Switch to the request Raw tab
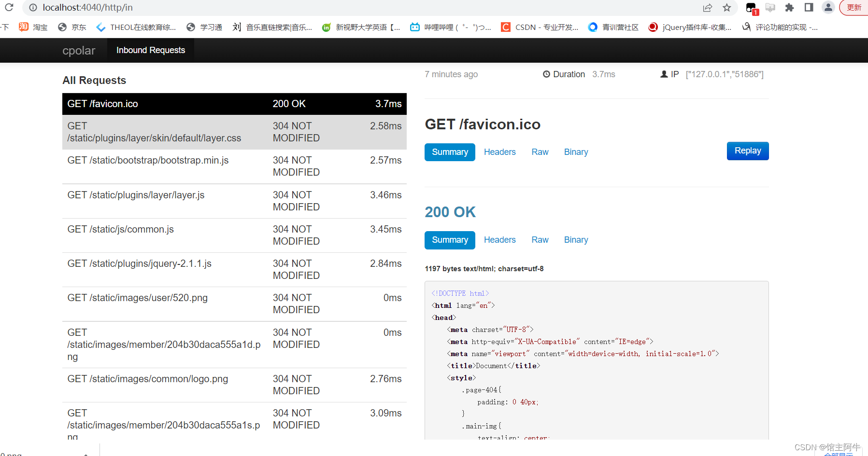This screenshot has height=456, width=868. click(x=540, y=152)
